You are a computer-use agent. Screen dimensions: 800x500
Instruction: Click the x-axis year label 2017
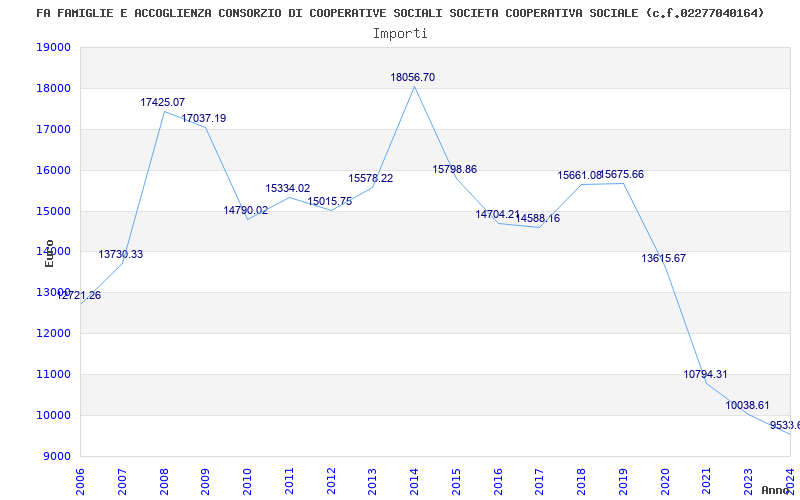pos(540,482)
